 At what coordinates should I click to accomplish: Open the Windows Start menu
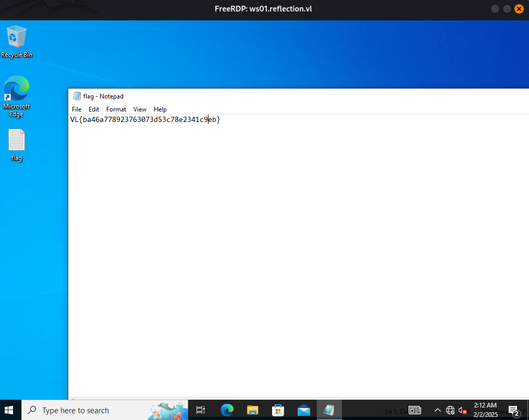[9, 410]
